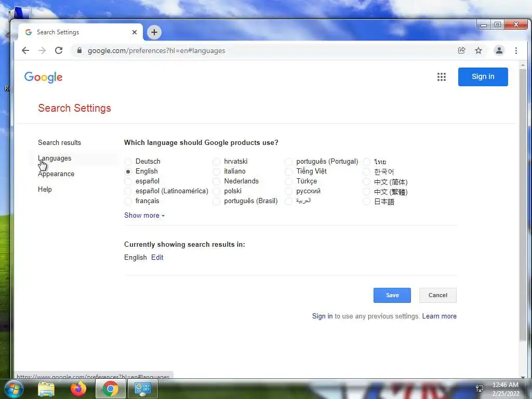The image size is (532, 399).
Task: Select the русский radio button
Action: 289,191
